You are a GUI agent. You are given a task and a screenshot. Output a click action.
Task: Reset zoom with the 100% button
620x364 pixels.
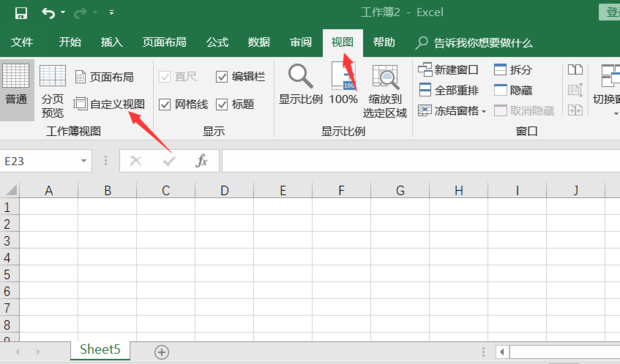coord(343,83)
